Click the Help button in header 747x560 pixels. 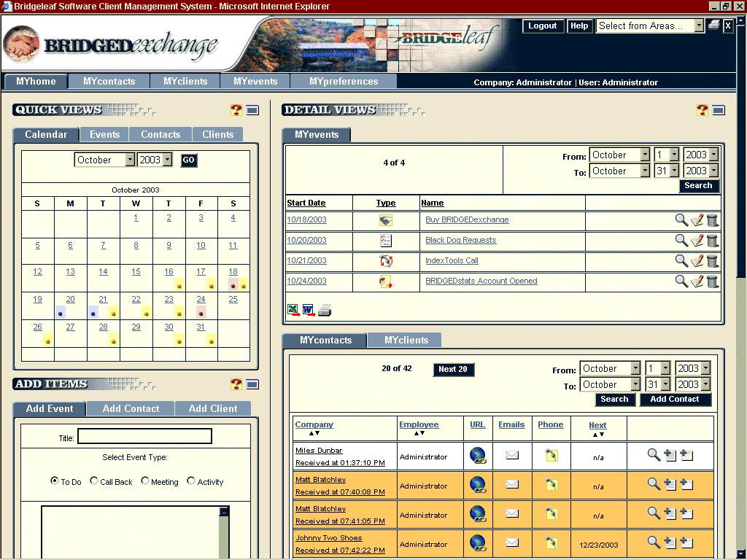click(579, 26)
